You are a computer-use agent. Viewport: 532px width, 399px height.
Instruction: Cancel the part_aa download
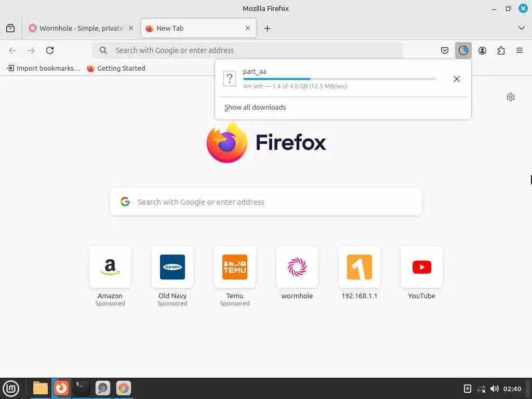click(457, 79)
